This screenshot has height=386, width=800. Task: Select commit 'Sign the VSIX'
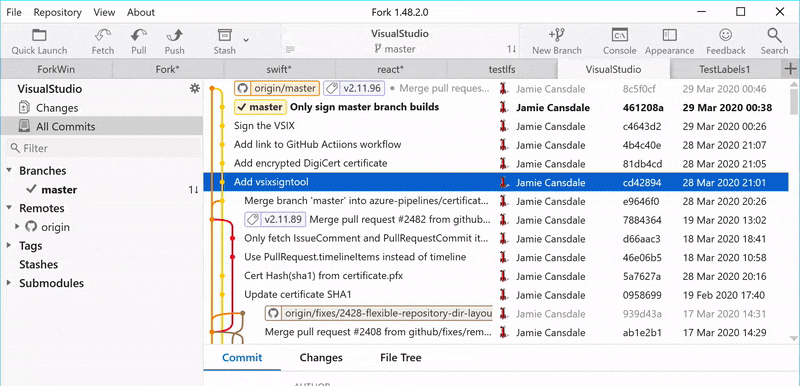(264, 125)
